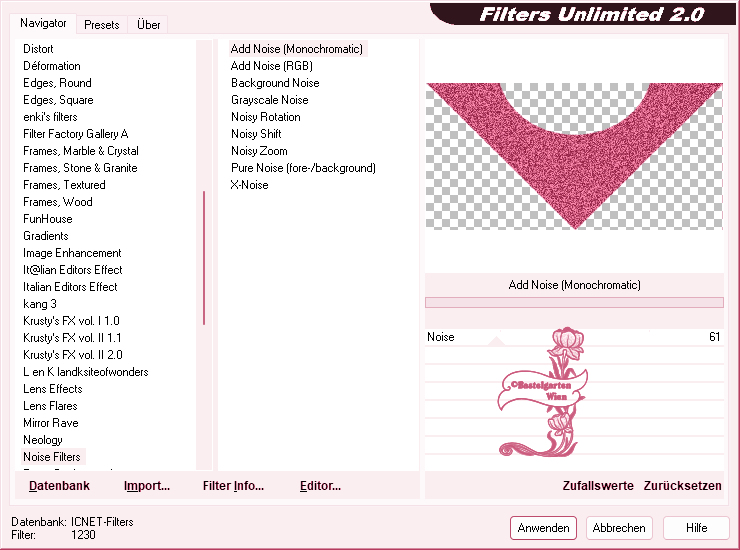Click Zufallswerte to randomize values
Viewport: 740px width, 550px height.
(598, 486)
